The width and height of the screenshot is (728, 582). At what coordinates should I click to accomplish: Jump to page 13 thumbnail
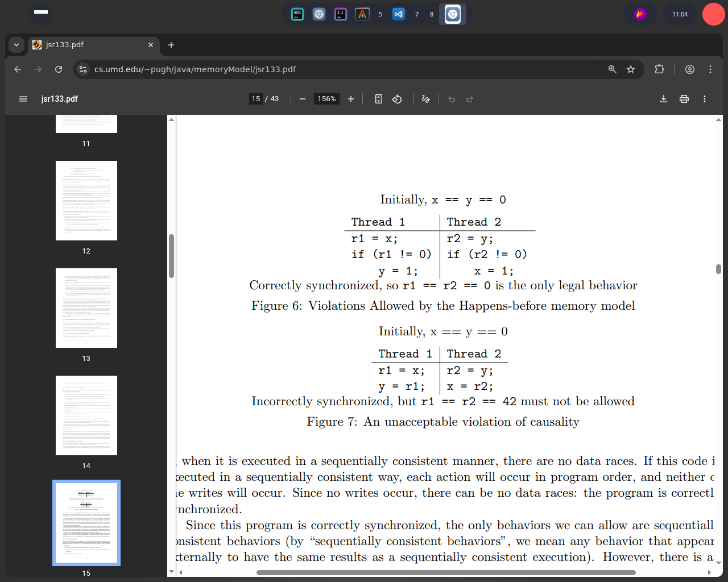pos(86,308)
